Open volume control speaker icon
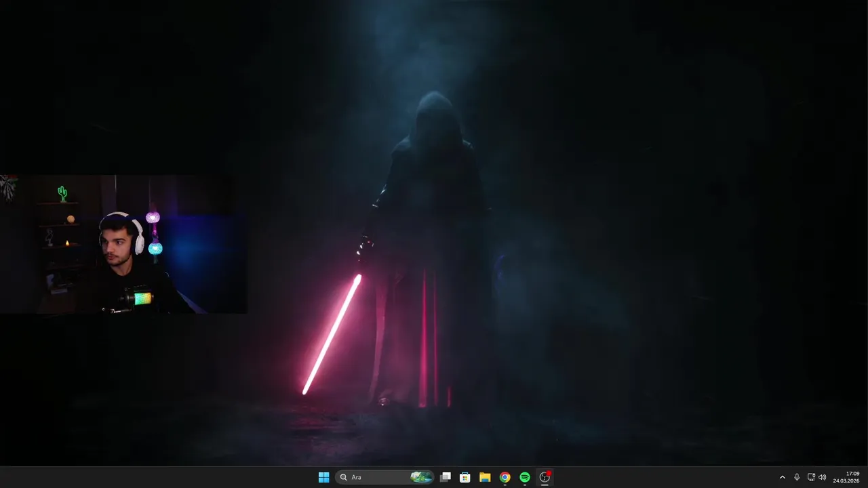 click(x=823, y=477)
